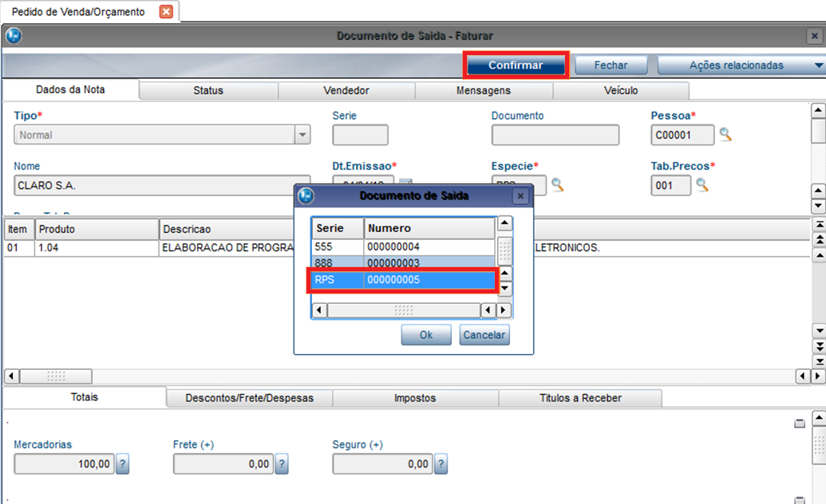Switch to the Totais tab
This screenshot has width=826, height=504.
coord(85,397)
